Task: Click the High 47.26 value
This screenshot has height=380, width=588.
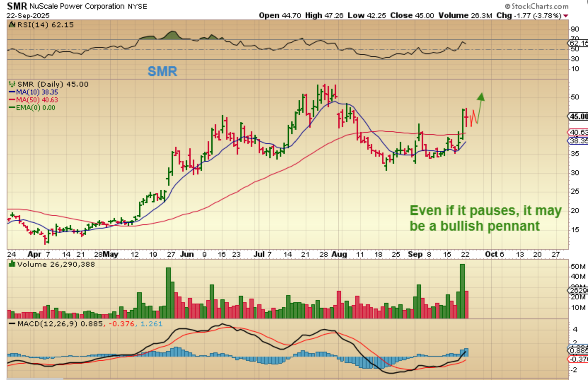Action: (324, 16)
